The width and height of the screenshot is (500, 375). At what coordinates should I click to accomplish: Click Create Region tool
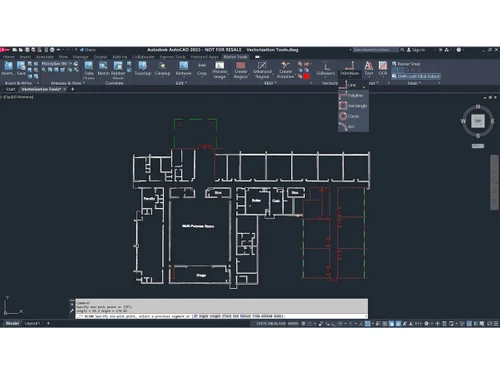[x=240, y=70]
